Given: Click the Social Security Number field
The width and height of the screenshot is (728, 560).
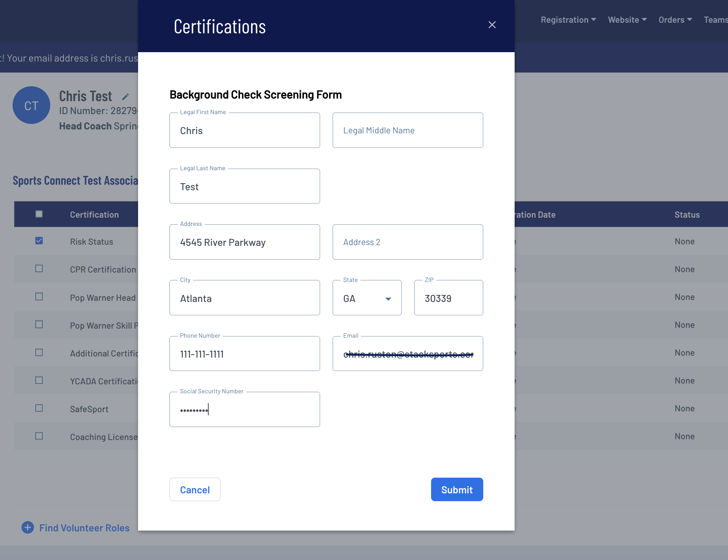Looking at the screenshot, I should pos(244,409).
